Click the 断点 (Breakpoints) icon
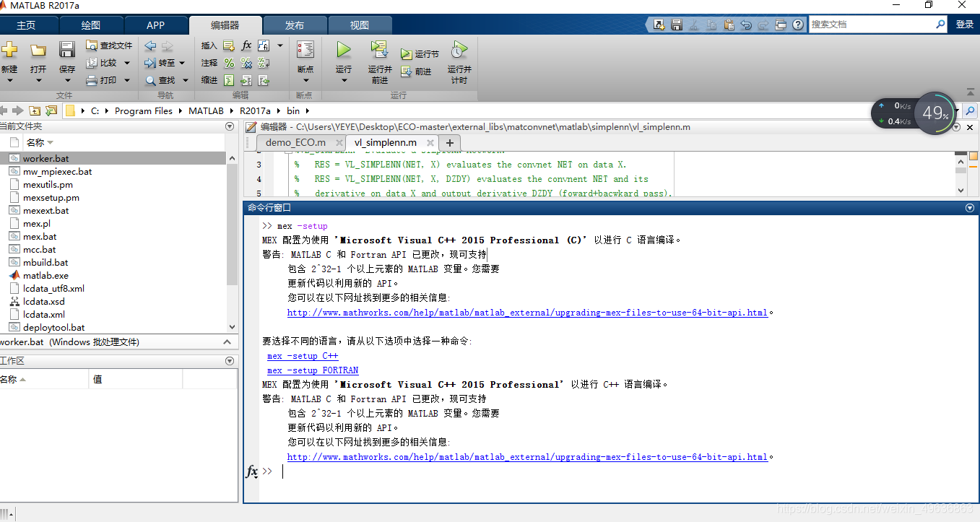Image resolution: width=980 pixels, height=522 pixels. tap(305, 50)
